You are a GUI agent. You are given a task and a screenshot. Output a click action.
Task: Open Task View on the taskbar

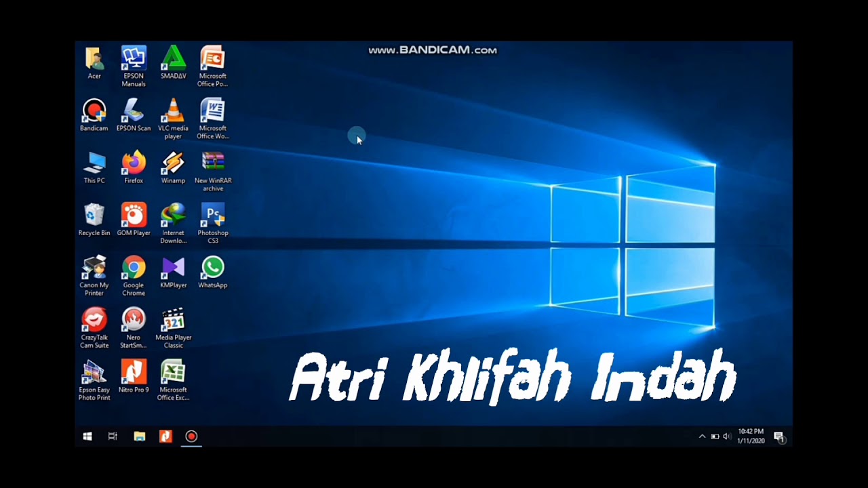[x=113, y=436]
